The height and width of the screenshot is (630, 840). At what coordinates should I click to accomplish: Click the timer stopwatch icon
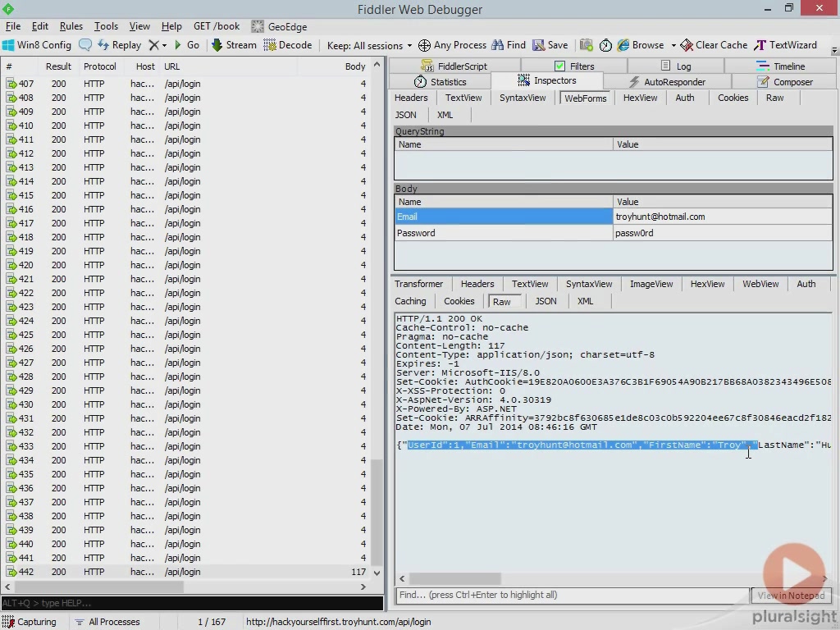click(x=605, y=46)
